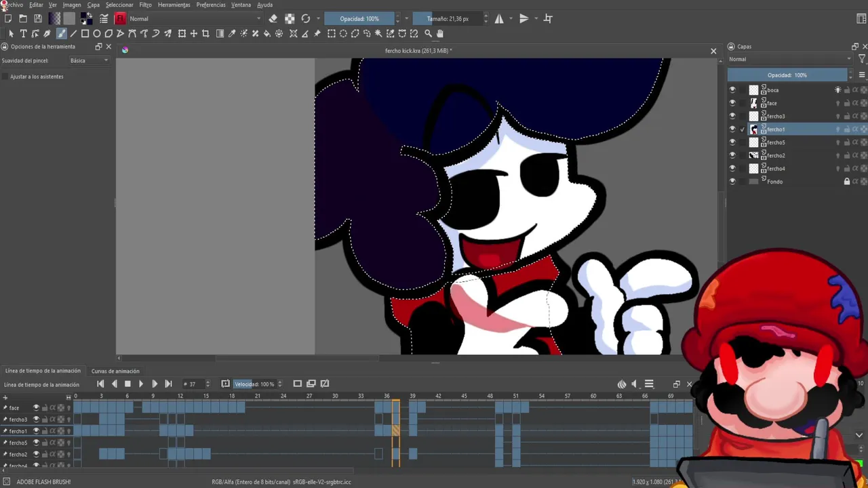Viewport: 868px width, 488px height.
Task: Hide the face layer in Capas
Action: click(732, 103)
